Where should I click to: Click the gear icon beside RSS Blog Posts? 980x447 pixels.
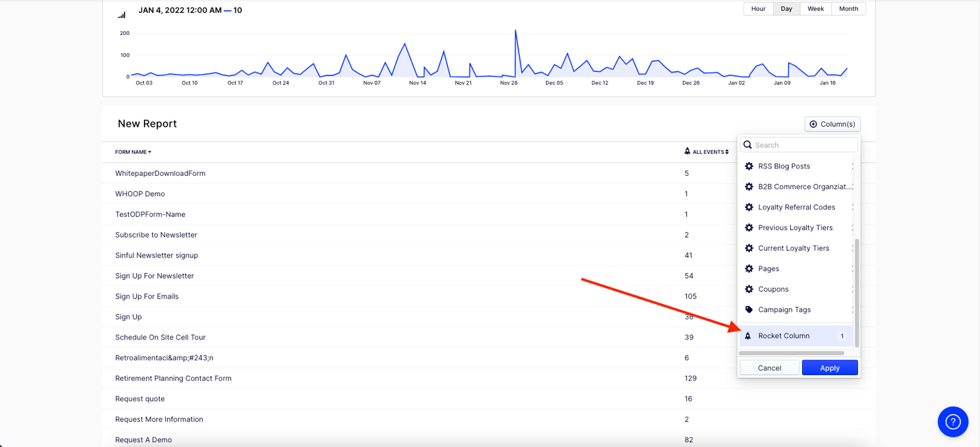(x=749, y=166)
